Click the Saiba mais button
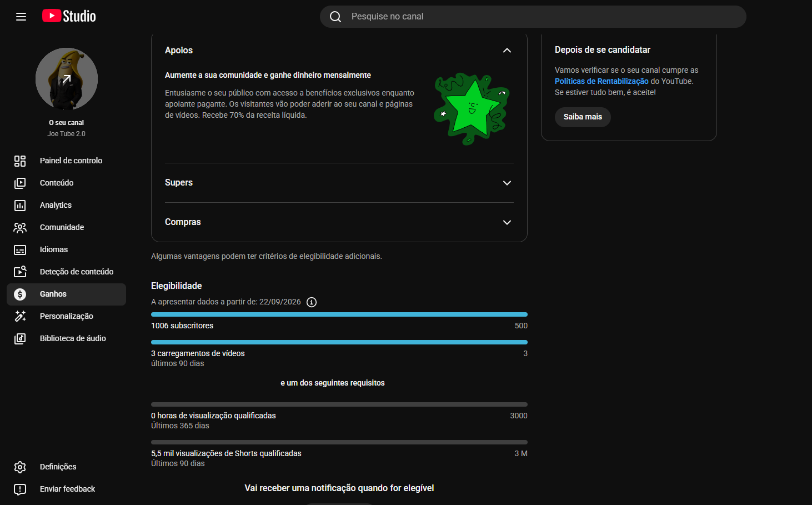The height and width of the screenshot is (505, 812). (583, 117)
